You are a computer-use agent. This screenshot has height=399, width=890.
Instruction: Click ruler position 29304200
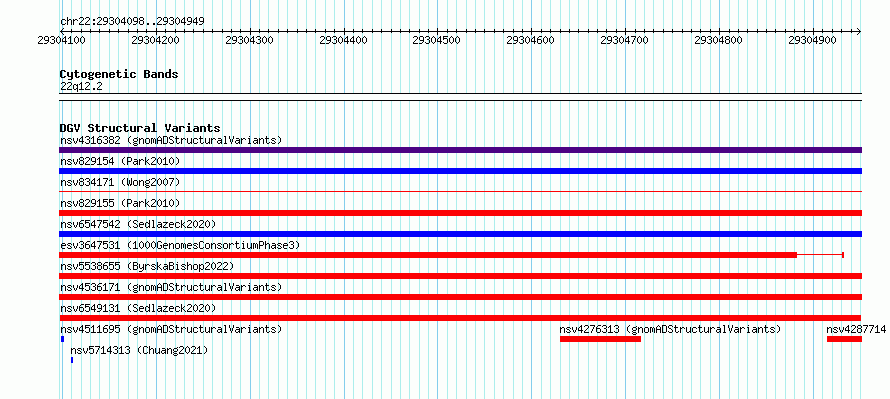pos(155,40)
